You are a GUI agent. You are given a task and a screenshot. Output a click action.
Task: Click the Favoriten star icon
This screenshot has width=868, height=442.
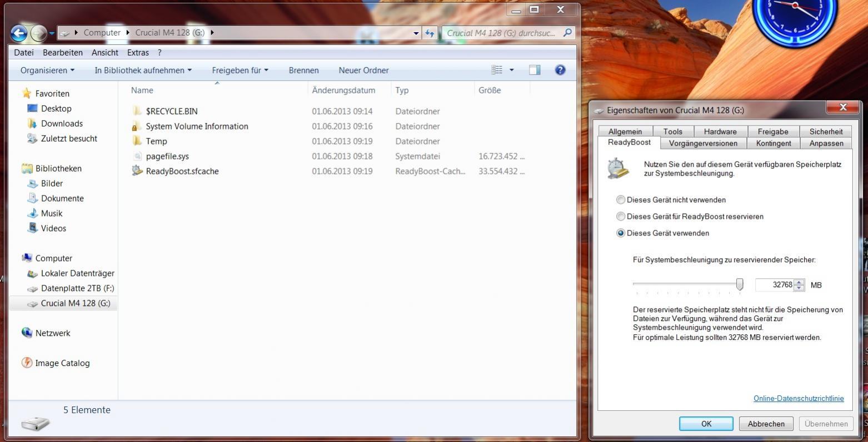click(x=27, y=93)
